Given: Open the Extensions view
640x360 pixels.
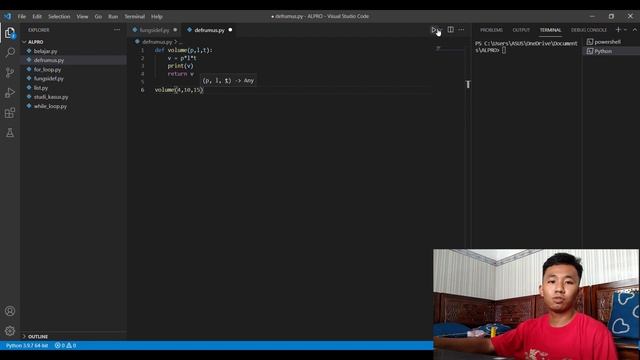Looking at the screenshot, I should pyautogui.click(x=10, y=113).
